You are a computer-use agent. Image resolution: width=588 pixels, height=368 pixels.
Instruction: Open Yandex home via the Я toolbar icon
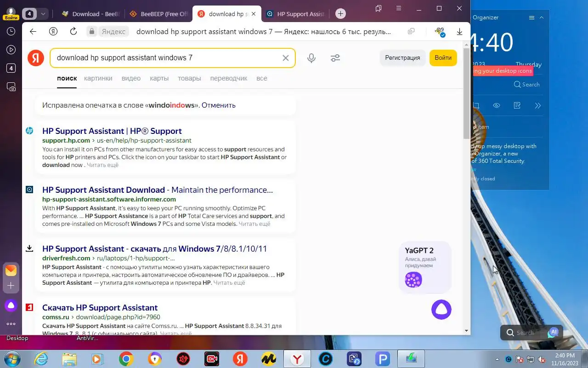click(x=53, y=31)
